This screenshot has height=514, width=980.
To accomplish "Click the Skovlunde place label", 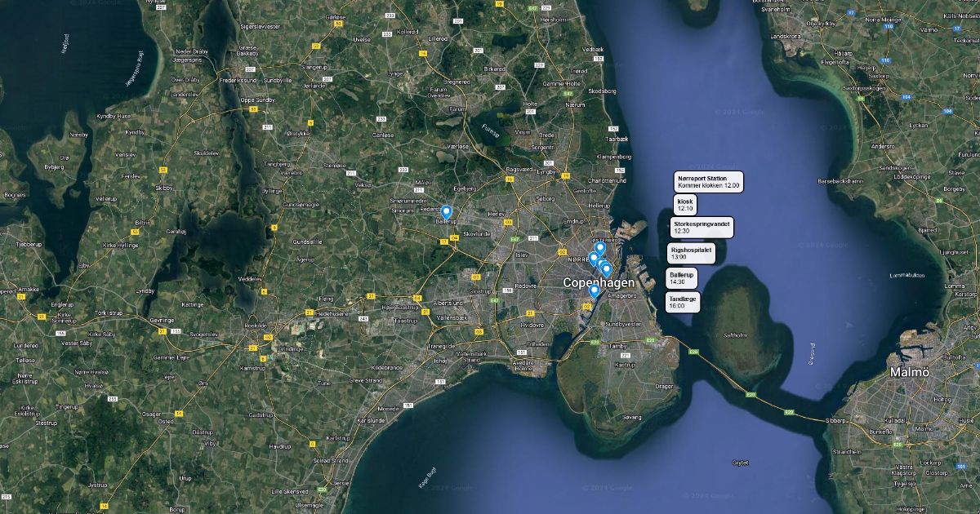I will coord(476,233).
